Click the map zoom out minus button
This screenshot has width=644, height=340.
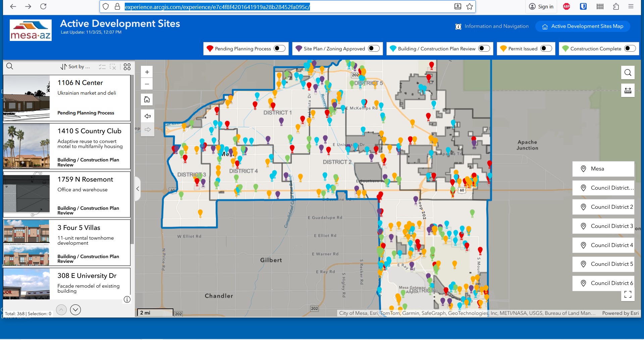(147, 84)
